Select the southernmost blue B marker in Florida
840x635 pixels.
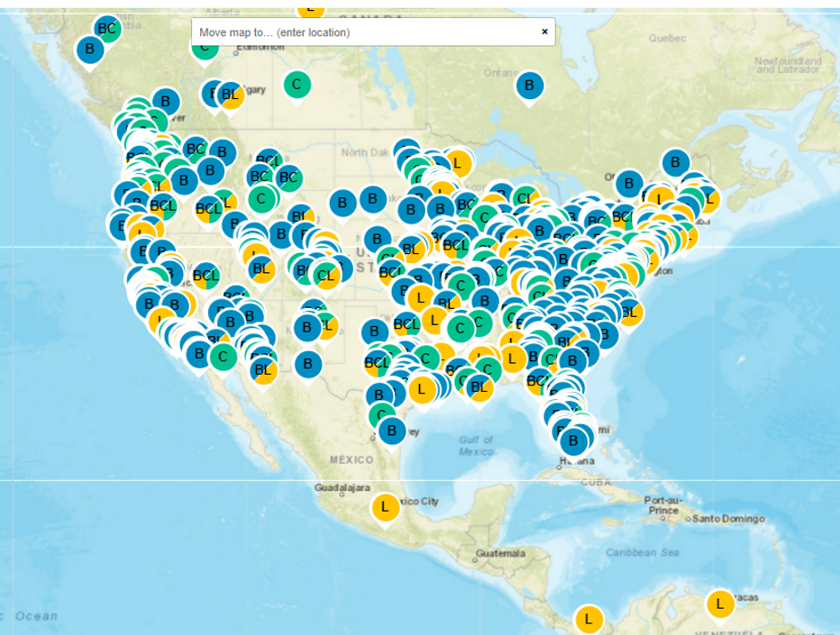(x=572, y=441)
